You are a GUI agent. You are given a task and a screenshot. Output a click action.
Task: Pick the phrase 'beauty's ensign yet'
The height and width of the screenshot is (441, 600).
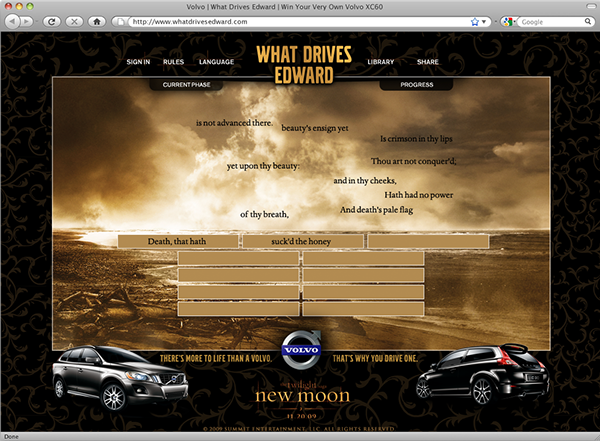[x=315, y=128]
